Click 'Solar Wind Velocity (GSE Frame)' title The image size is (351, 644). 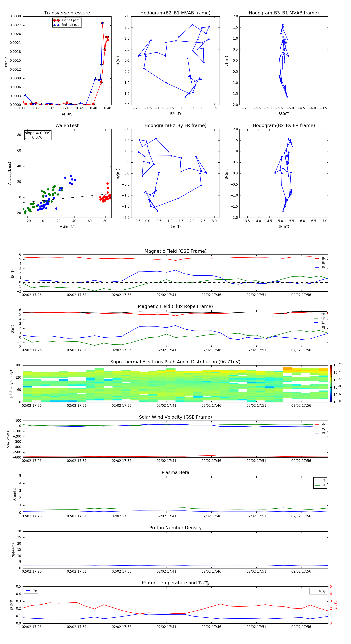point(175,417)
